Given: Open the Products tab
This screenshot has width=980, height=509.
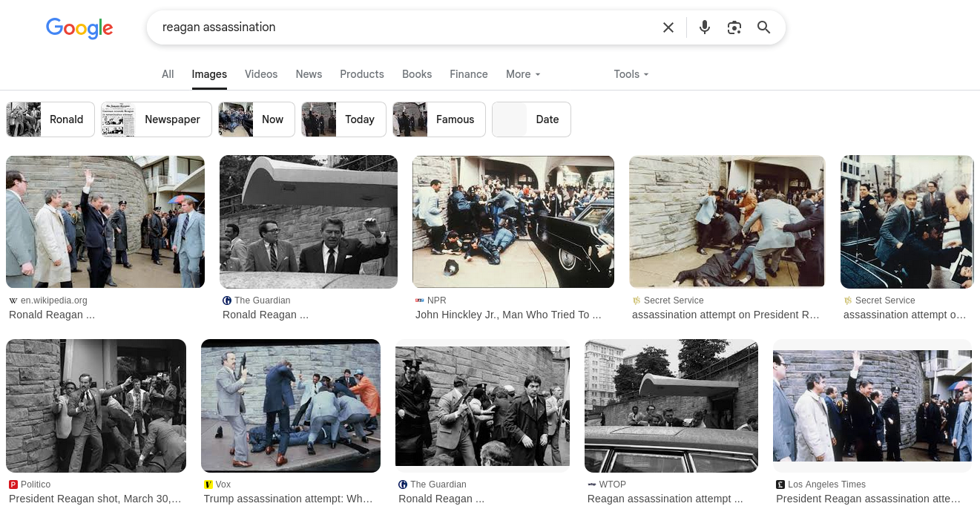Looking at the screenshot, I should (362, 74).
